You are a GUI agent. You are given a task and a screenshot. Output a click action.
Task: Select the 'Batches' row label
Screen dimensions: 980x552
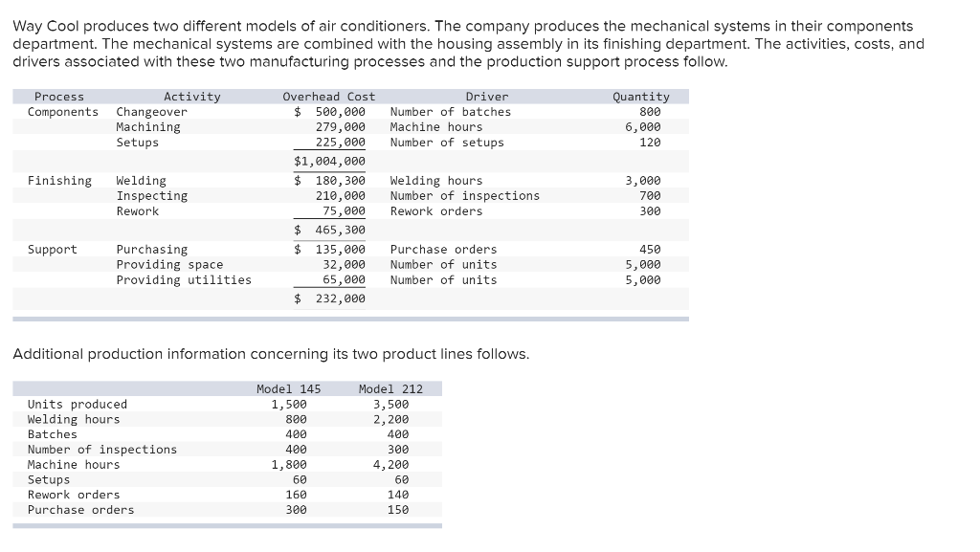52,434
